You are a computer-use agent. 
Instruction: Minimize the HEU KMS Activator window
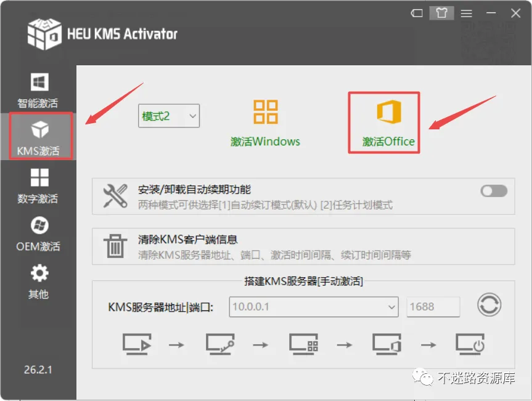coord(491,13)
